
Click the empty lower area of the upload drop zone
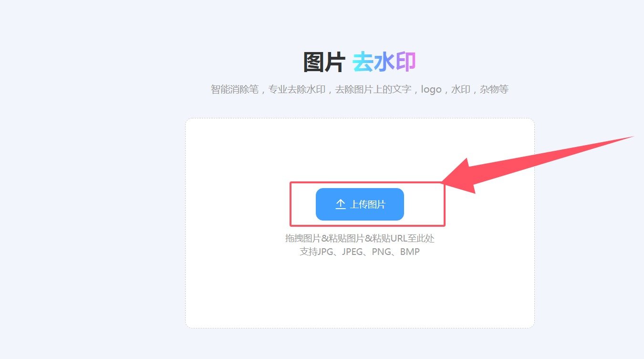point(360,294)
